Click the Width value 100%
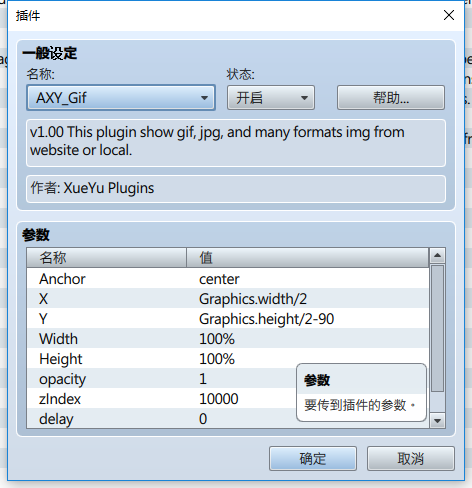 point(217,339)
